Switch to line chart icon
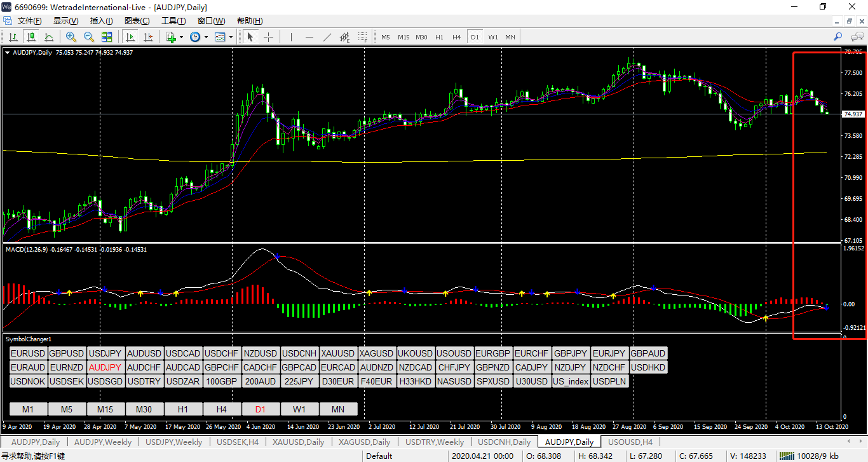This screenshot has width=868, height=462. point(48,37)
